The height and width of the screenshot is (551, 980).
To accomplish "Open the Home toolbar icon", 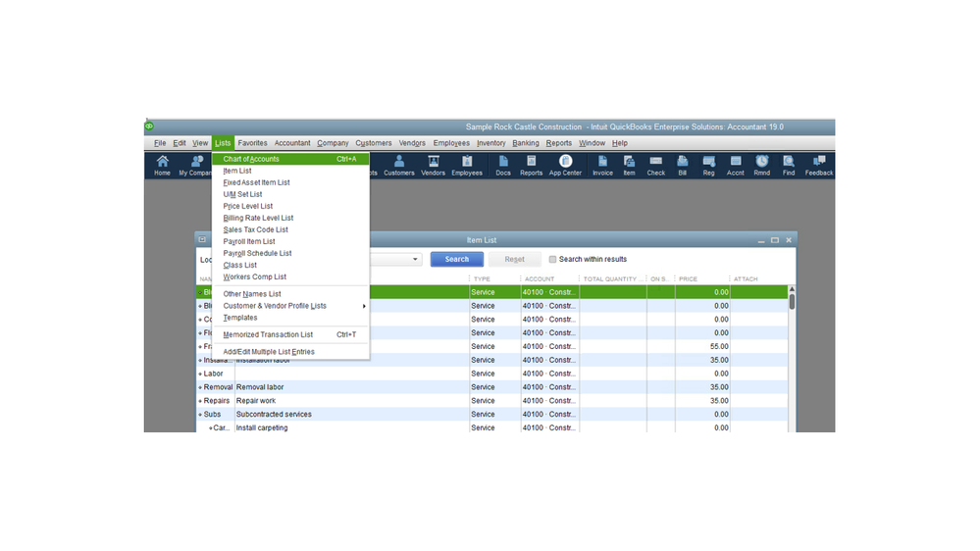I will click(162, 166).
